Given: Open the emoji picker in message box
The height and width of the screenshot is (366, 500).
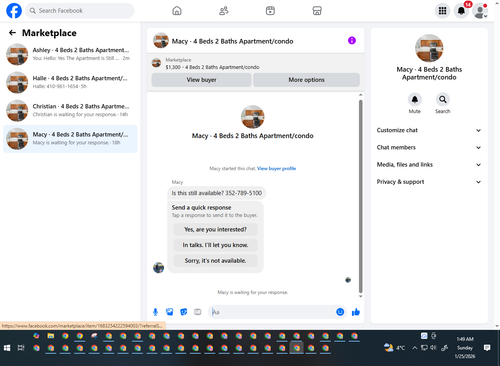Looking at the screenshot, I should click(340, 312).
